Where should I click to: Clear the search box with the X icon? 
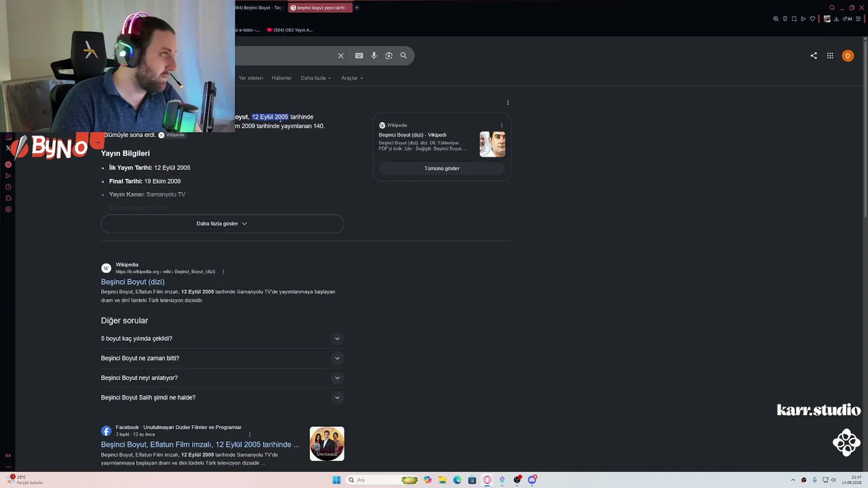[340, 56]
